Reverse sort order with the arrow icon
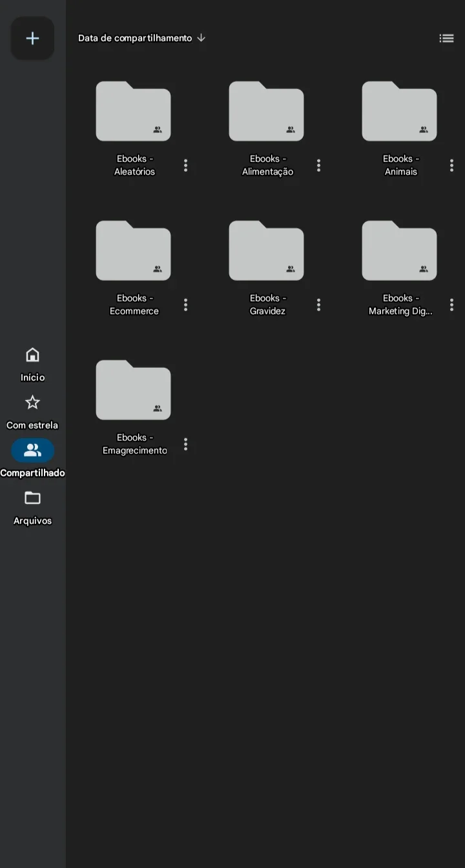This screenshot has height=868, width=465. [201, 38]
